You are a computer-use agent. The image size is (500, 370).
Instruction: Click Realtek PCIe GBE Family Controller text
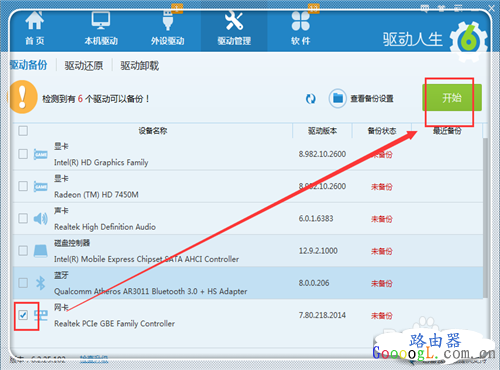[x=114, y=324]
